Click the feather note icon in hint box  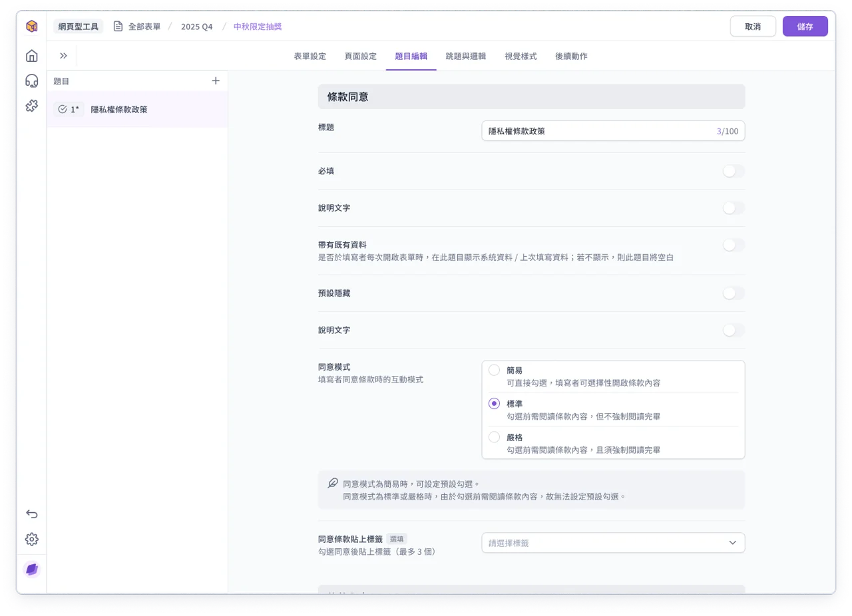coord(333,483)
